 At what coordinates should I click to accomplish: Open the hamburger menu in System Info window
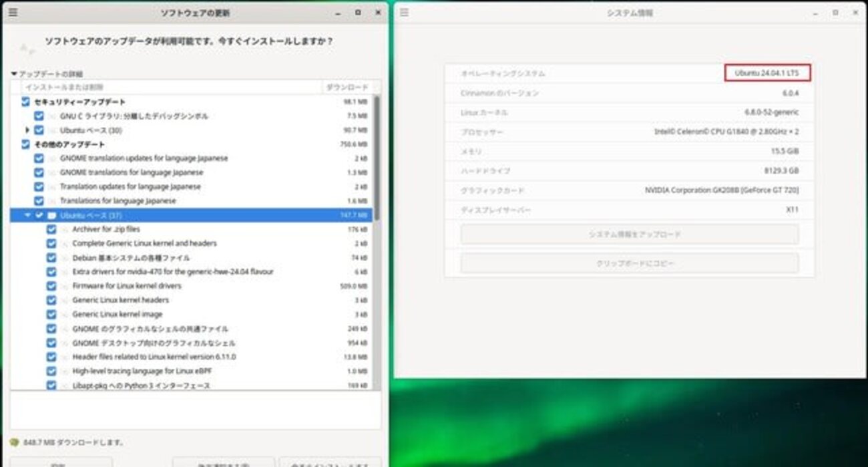404,12
